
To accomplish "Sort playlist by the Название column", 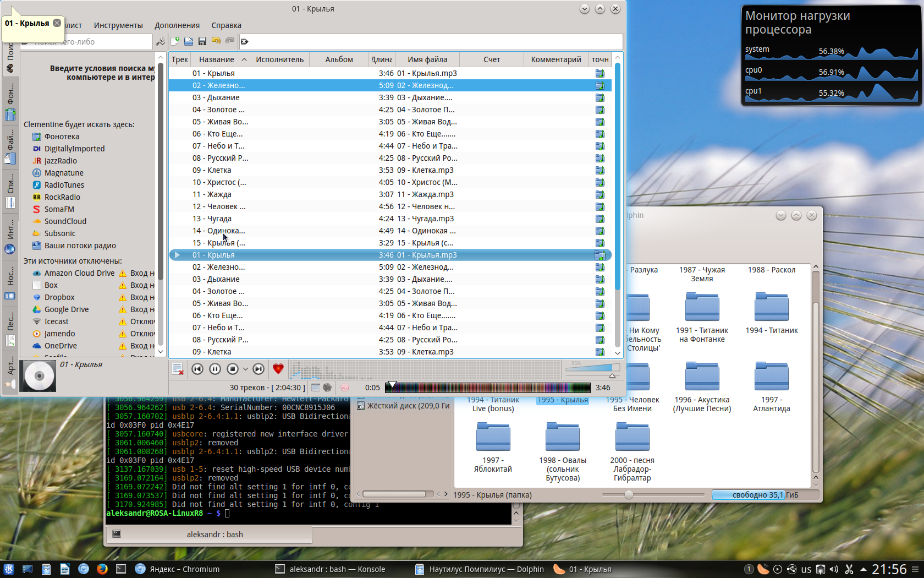I will (x=217, y=59).
